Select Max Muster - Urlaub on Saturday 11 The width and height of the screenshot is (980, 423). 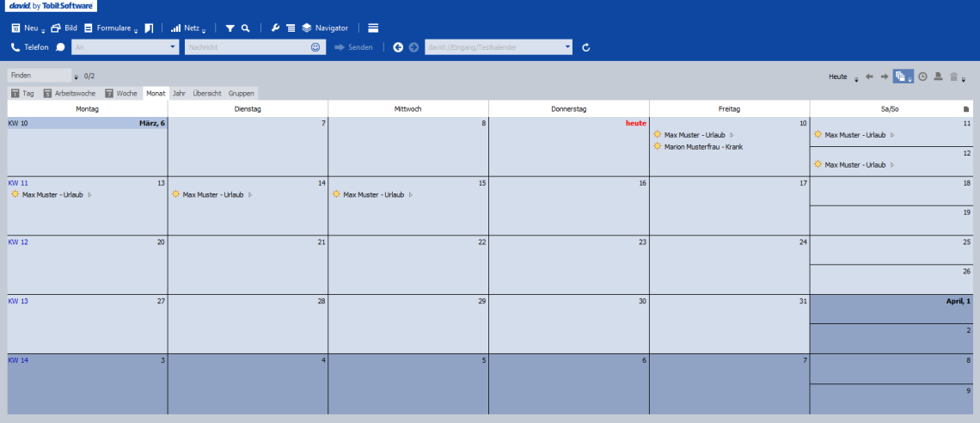coord(855,134)
